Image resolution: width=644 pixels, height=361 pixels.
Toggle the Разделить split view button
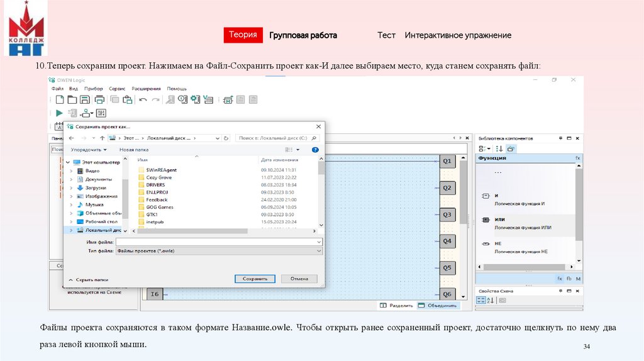[x=396, y=306]
